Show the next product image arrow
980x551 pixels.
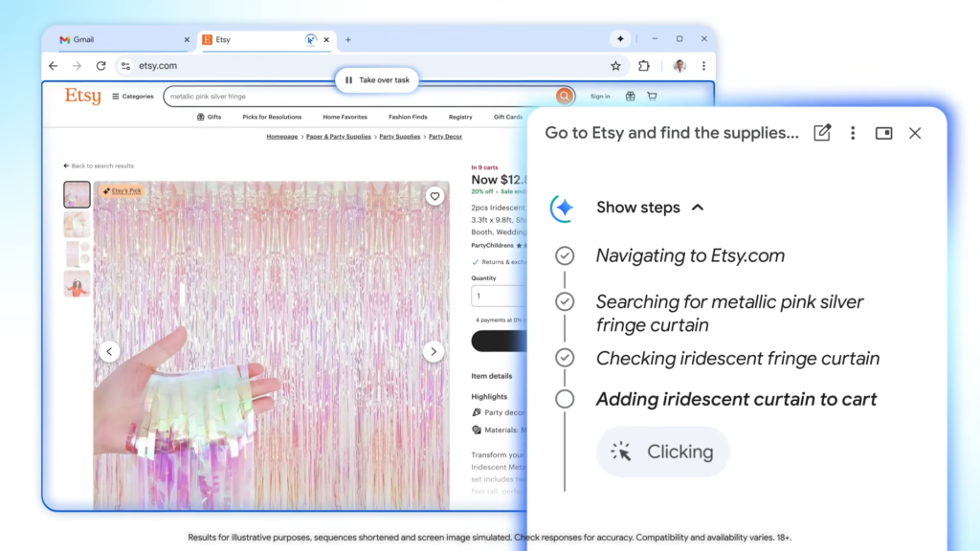(x=434, y=352)
